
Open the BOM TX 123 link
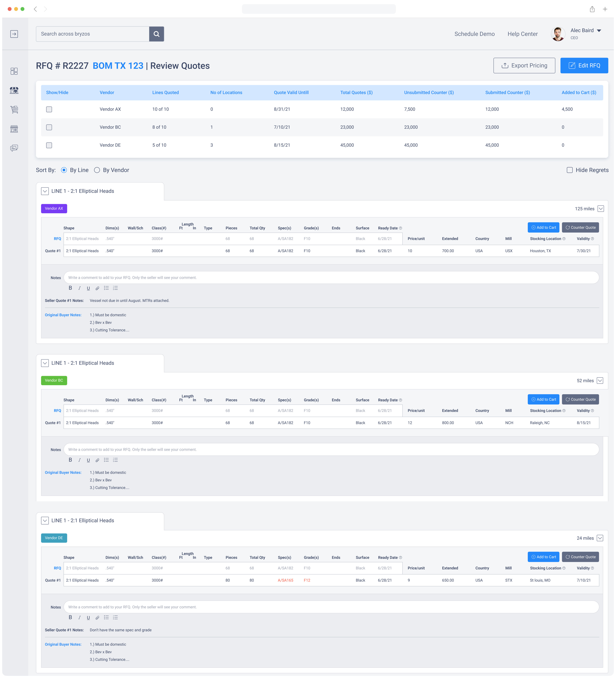click(118, 66)
